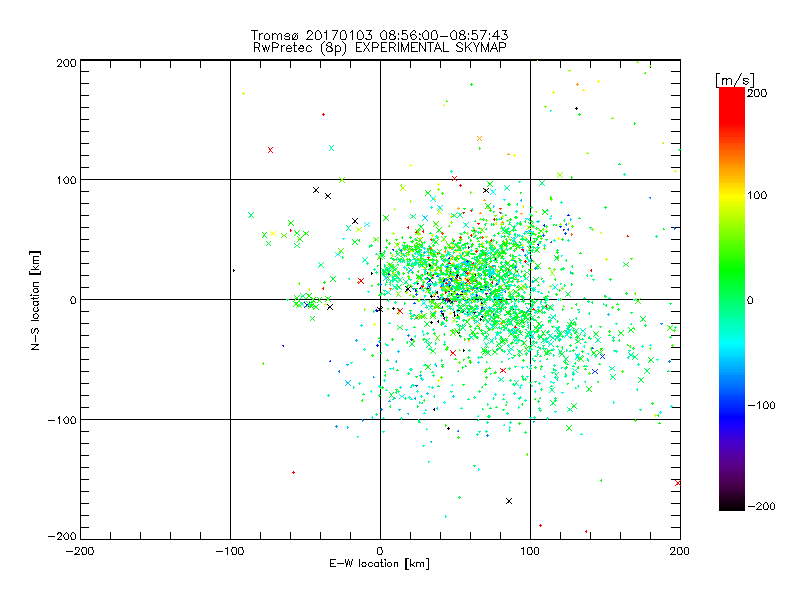Click the y-axis tick label '100'

point(66,180)
